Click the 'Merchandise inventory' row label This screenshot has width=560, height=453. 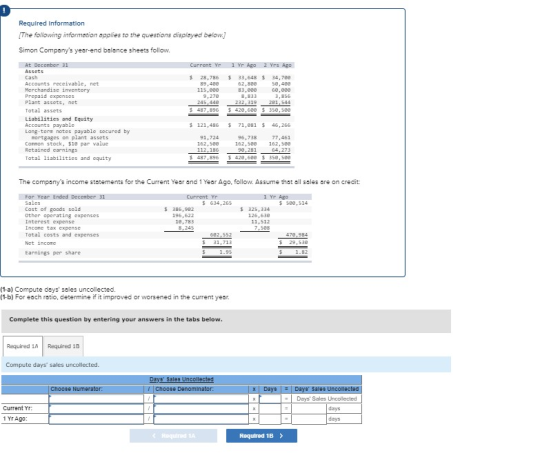pos(57,90)
